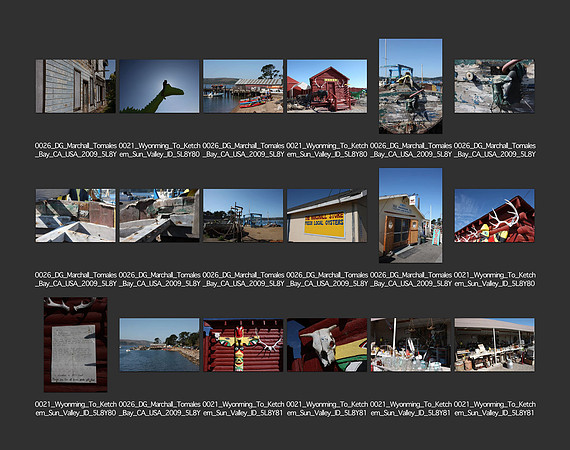The height and width of the screenshot is (450, 570).
Task: Select the weathered gray wooden building thumbnail
Action: point(76,86)
